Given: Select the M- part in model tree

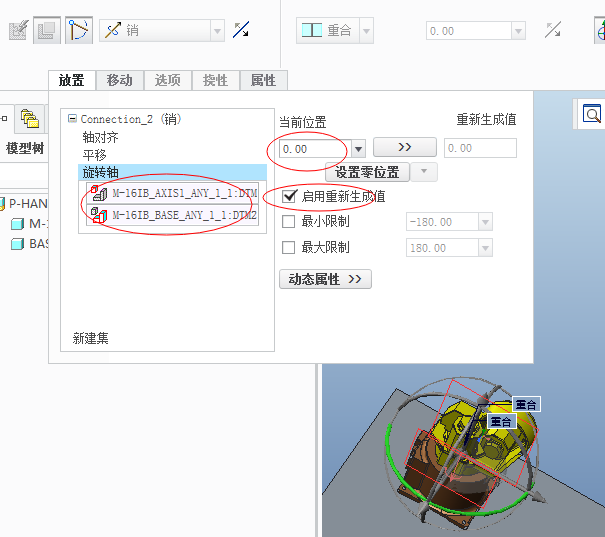Looking at the screenshot, I should point(29,223).
